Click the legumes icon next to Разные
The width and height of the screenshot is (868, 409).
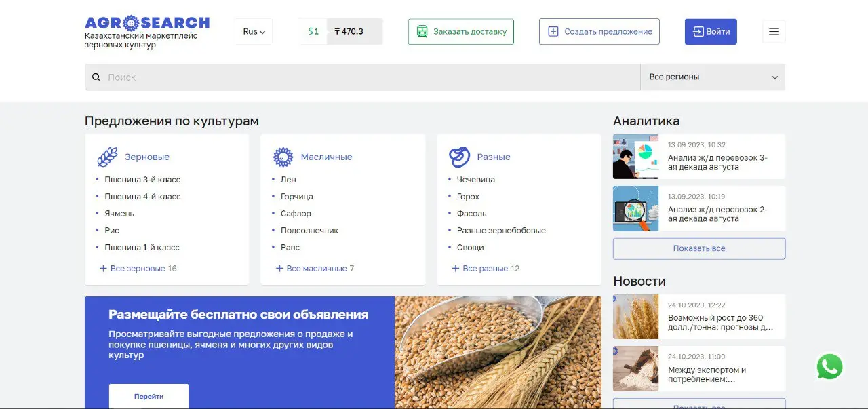point(460,156)
